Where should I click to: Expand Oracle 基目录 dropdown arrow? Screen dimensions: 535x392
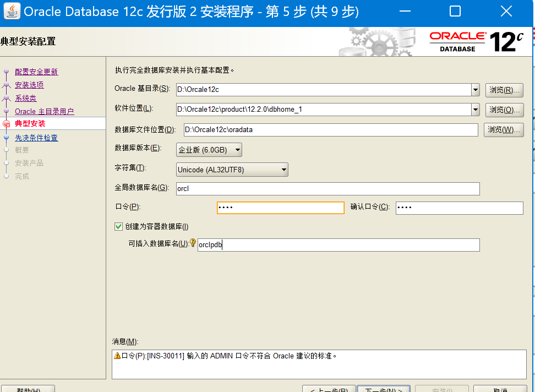[x=476, y=90]
